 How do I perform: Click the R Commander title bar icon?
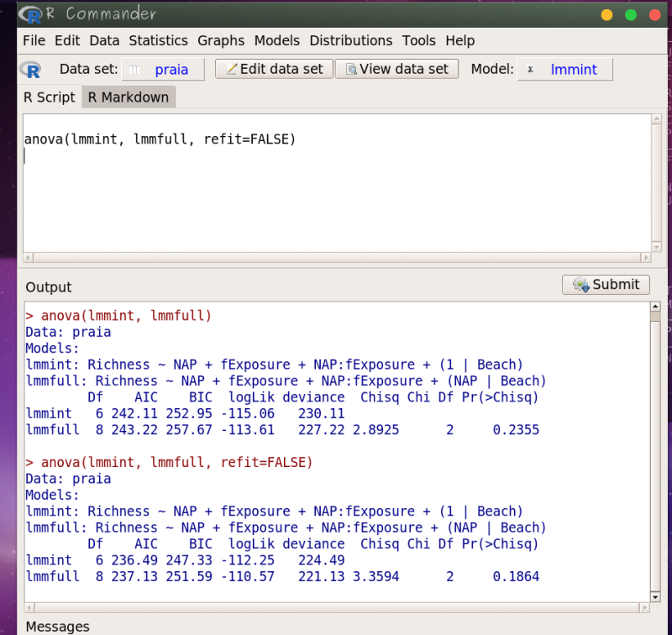point(31,14)
